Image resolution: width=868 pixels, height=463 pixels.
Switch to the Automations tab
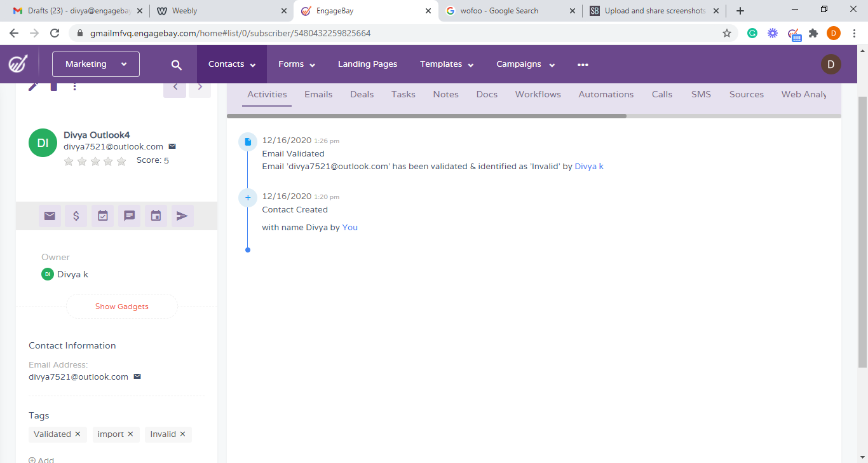pyautogui.click(x=606, y=94)
